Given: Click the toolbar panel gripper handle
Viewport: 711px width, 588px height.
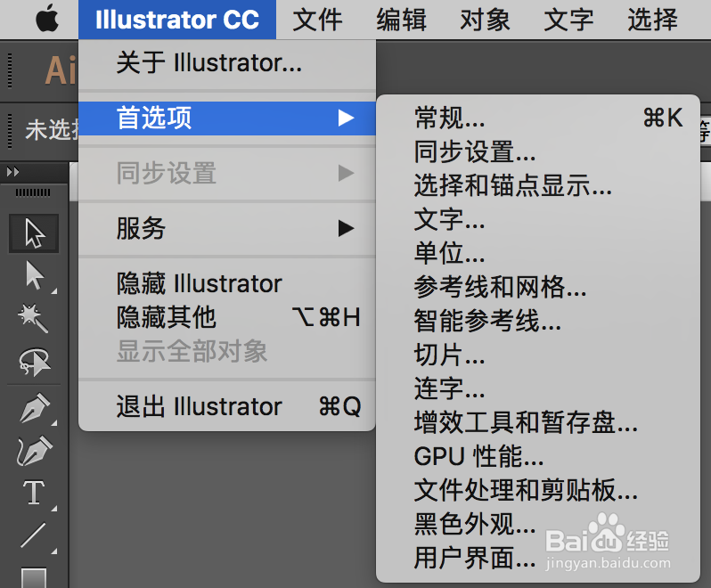Looking at the screenshot, I should click(x=33, y=193).
